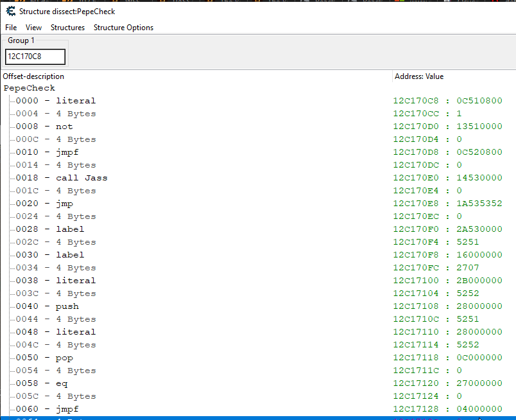Select row 005C - 4 Bytes

(56, 396)
